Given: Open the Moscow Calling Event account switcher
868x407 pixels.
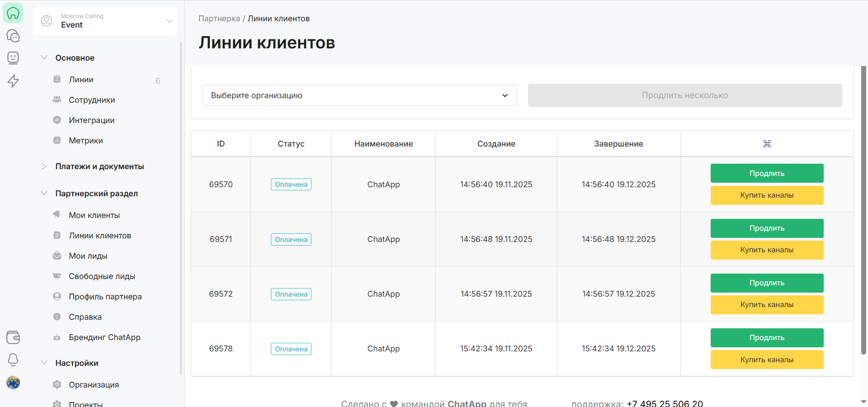Looking at the screenshot, I should [x=105, y=21].
